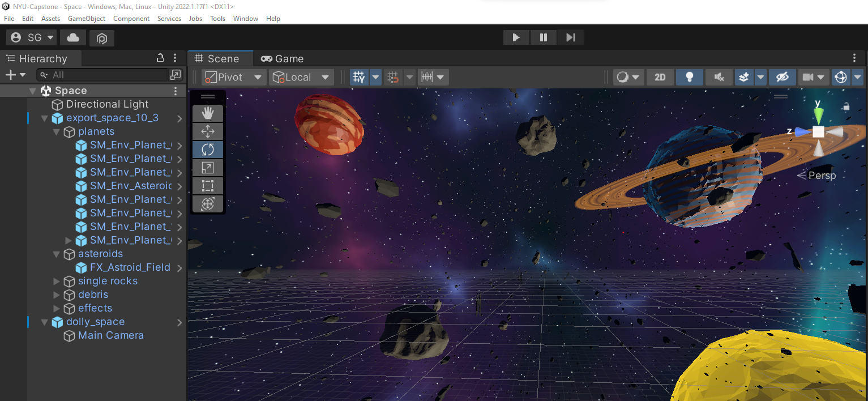868x401 pixels.
Task: Open the File menu
Action: pos(9,19)
